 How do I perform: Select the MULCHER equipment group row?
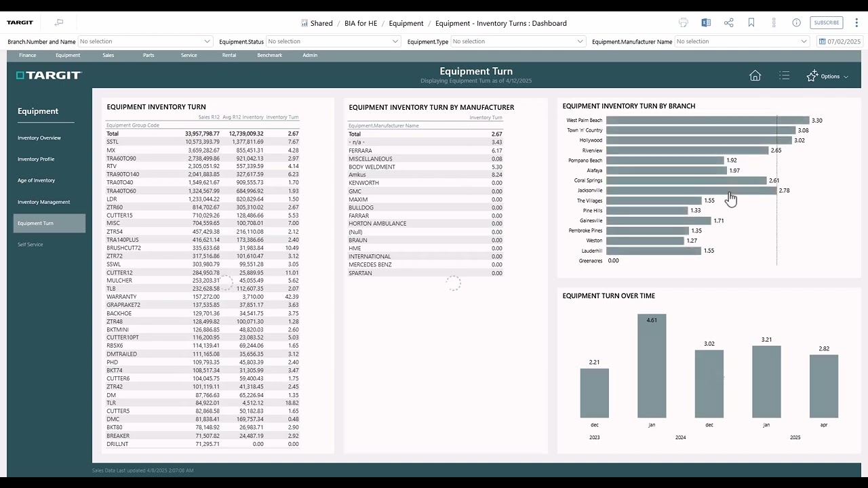tap(202, 281)
